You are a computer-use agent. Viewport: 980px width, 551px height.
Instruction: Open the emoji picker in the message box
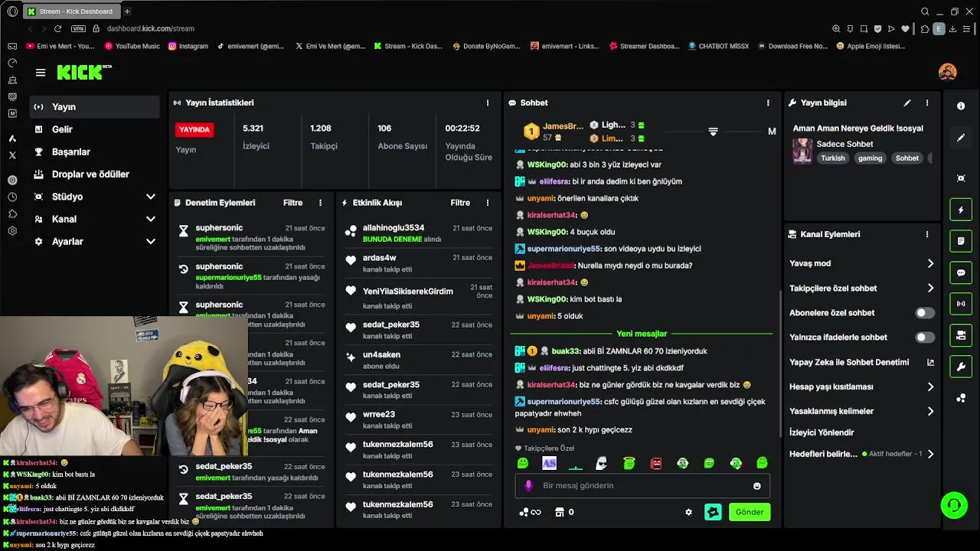pyautogui.click(x=757, y=486)
